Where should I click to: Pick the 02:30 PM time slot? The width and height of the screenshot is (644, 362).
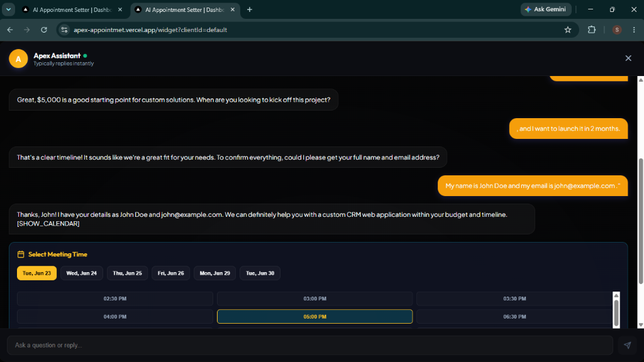tap(115, 299)
